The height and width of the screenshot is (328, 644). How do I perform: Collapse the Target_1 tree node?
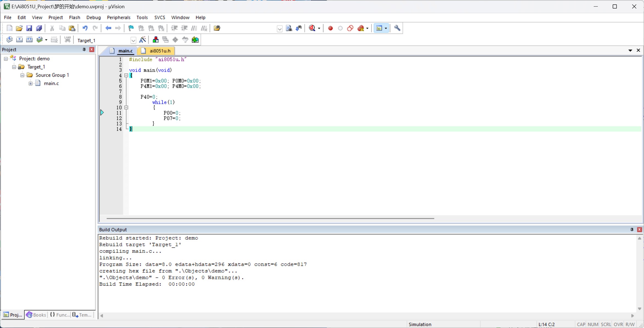14,67
